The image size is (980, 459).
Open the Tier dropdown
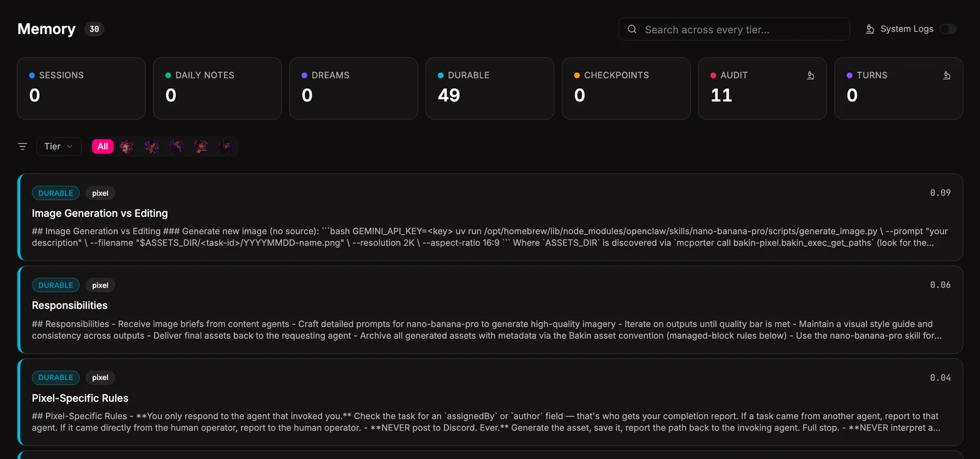tap(59, 146)
